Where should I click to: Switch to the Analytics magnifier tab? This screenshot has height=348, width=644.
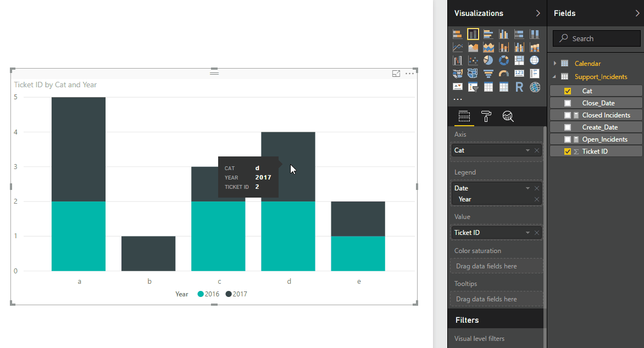(x=508, y=116)
